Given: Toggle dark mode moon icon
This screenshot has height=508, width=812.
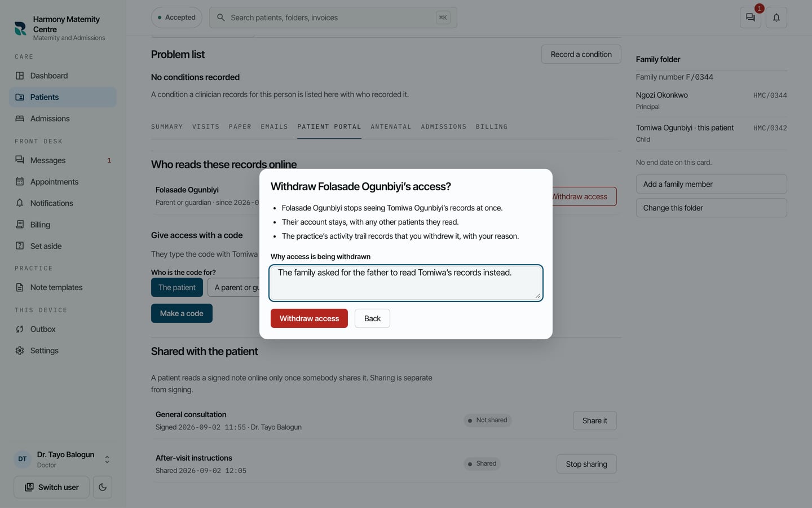Looking at the screenshot, I should click(103, 487).
